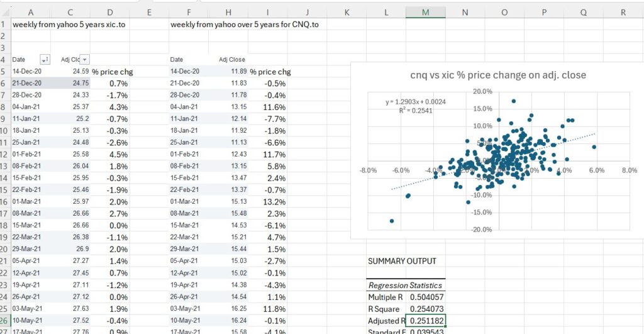Click row 26 header
Image resolution: width=644 pixels, height=334 pixels.
[4, 320]
